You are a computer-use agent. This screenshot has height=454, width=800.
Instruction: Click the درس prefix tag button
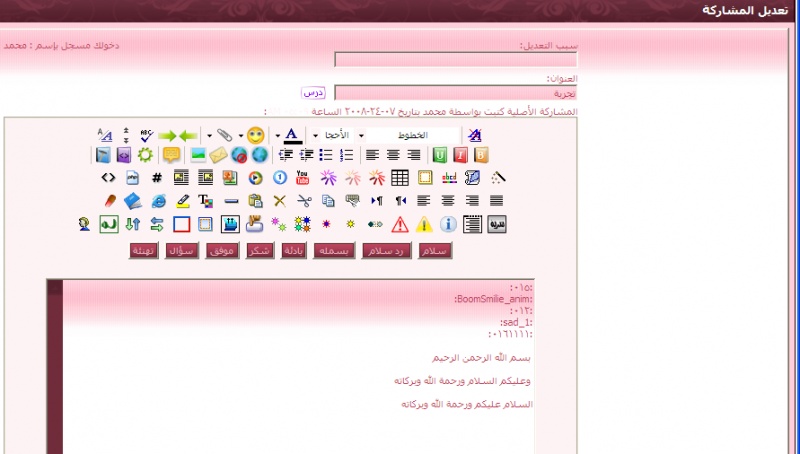314,92
